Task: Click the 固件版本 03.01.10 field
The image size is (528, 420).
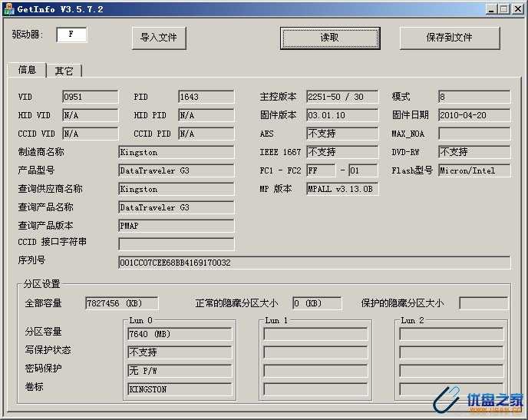Action: pyautogui.click(x=342, y=115)
